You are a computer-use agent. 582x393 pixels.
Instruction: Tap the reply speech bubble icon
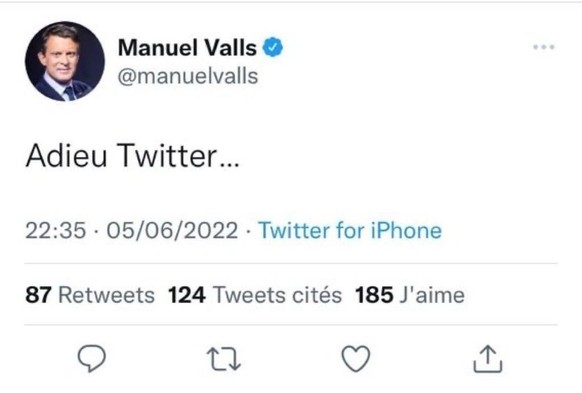click(92, 358)
